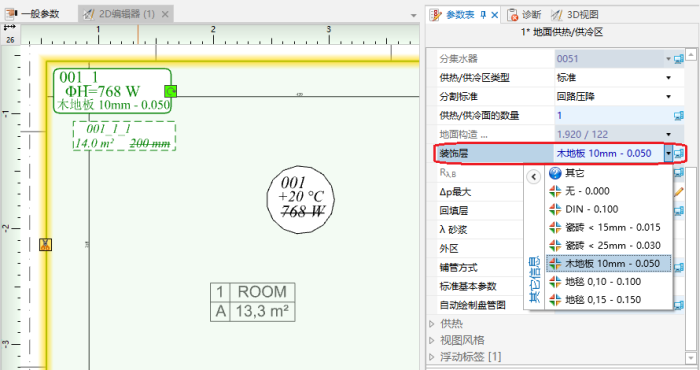Image resolution: width=700 pixels, height=370 pixels.
Task: Open the 诊断 tab
Action: pyautogui.click(x=525, y=15)
